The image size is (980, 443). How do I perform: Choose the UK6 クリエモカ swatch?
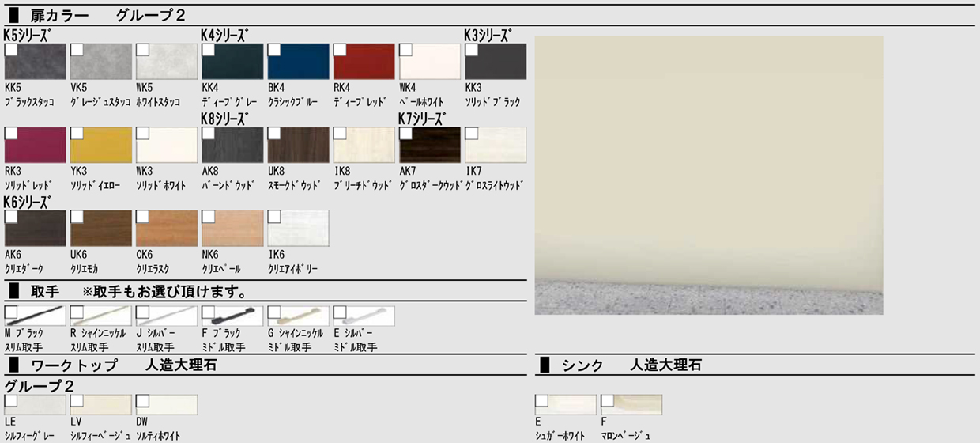click(x=100, y=228)
